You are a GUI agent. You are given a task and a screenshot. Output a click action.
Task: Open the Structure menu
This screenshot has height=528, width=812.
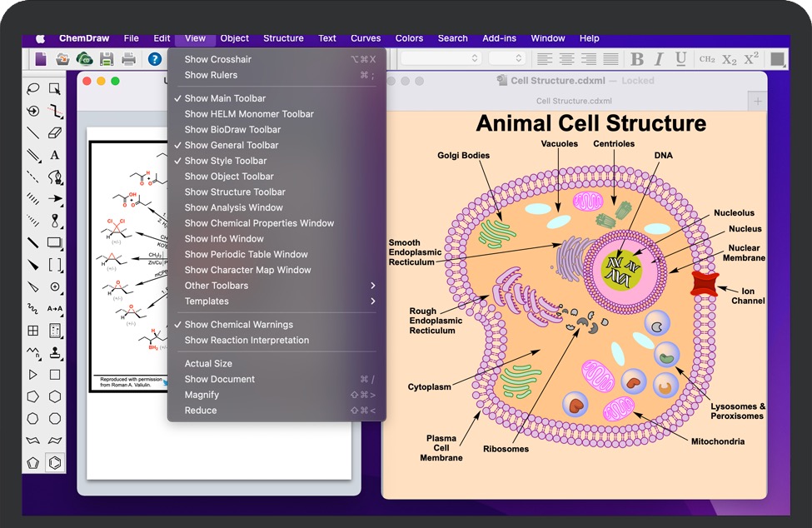click(283, 38)
